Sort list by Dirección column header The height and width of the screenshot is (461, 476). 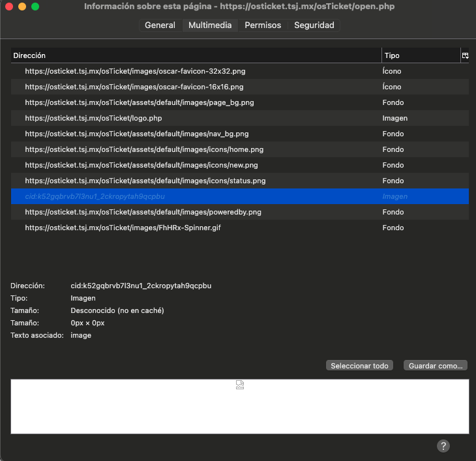(x=196, y=56)
